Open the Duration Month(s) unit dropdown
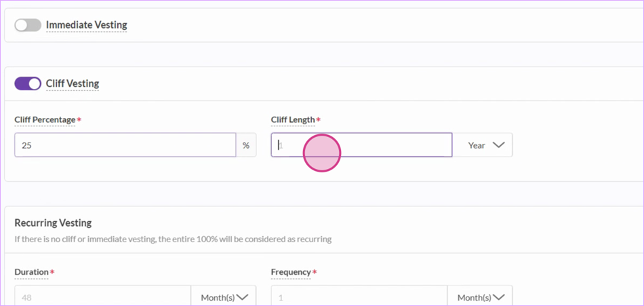The height and width of the screenshot is (306, 644). coord(224,297)
